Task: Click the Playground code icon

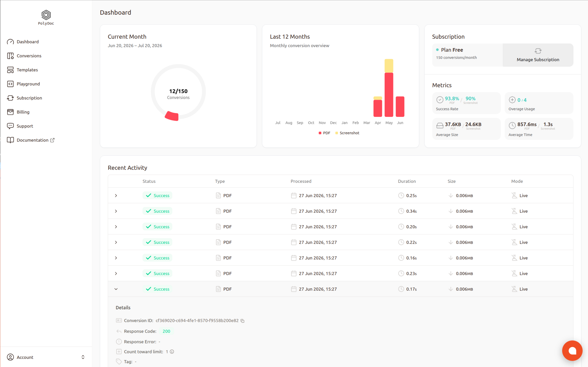Action: pyautogui.click(x=10, y=84)
